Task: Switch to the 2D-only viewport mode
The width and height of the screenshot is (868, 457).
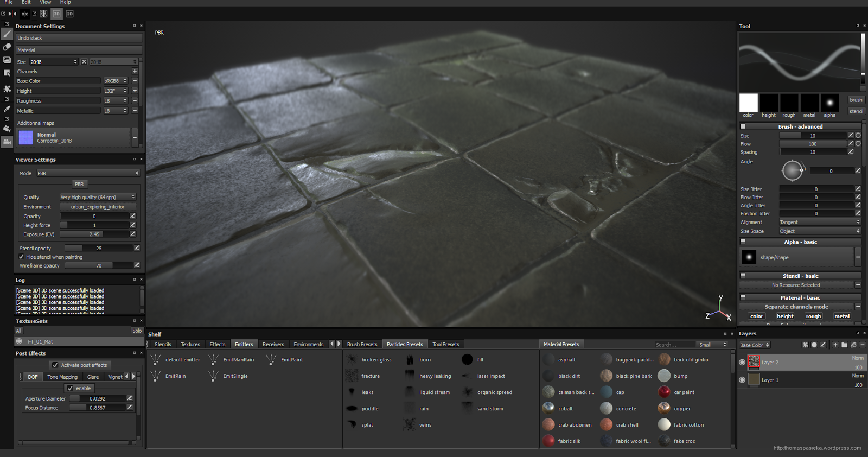Action: pos(69,14)
